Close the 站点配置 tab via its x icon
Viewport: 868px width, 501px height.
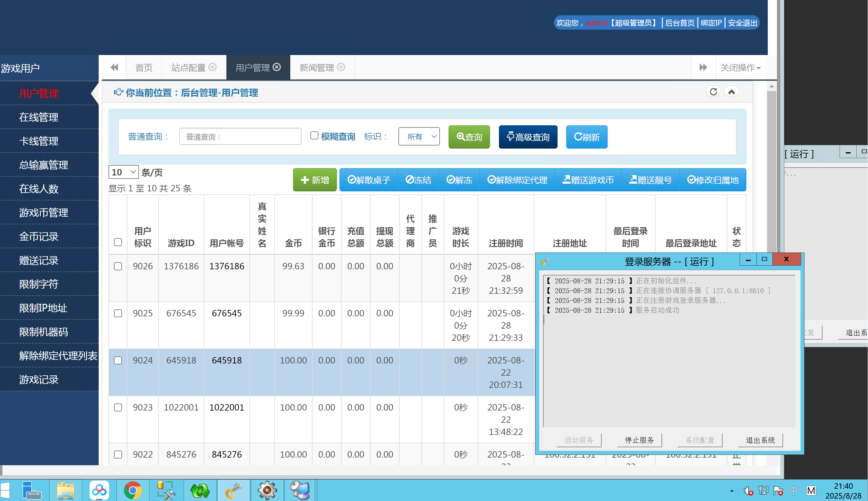pyautogui.click(x=213, y=67)
